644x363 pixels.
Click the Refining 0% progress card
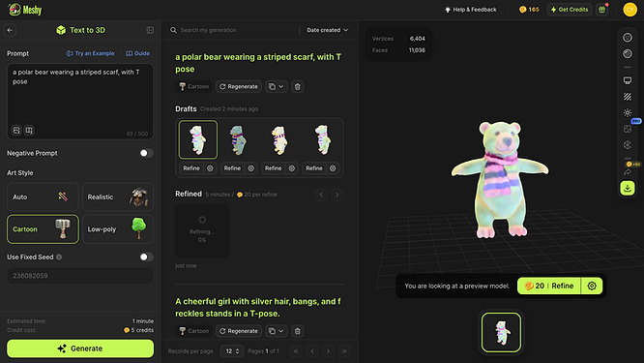202,231
